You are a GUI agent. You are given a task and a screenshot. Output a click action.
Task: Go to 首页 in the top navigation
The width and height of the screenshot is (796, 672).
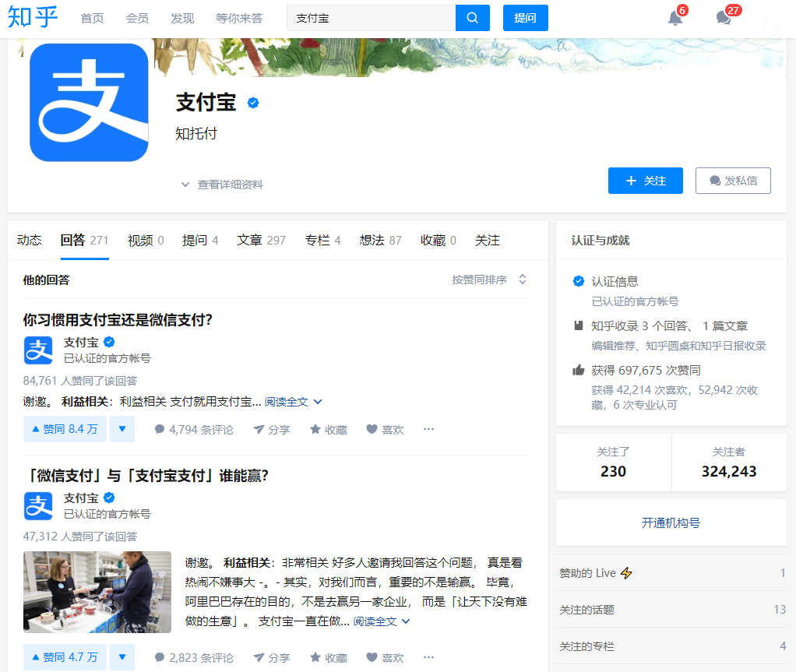93,18
